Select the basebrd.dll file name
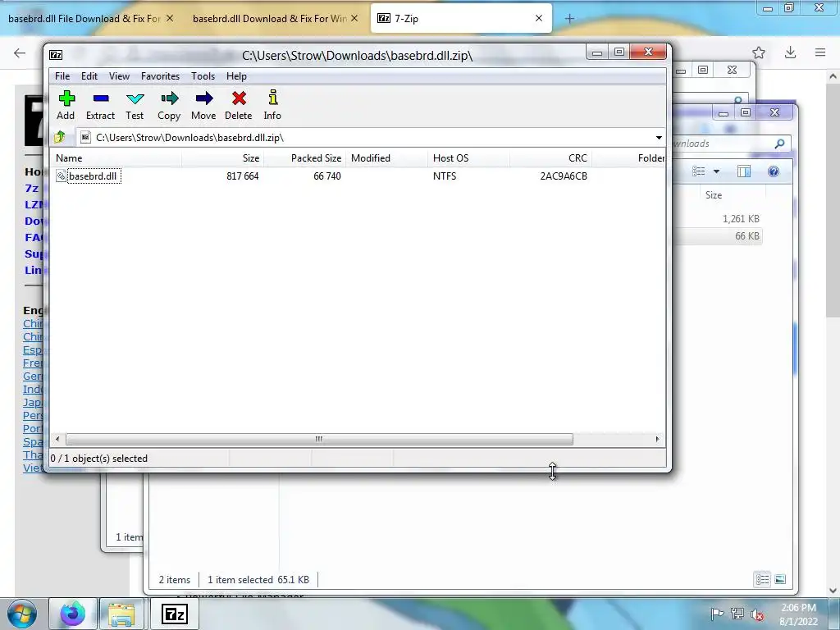Image resolution: width=840 pixels, height=630 pixels. pyautogui.click(x=93, y=176)
